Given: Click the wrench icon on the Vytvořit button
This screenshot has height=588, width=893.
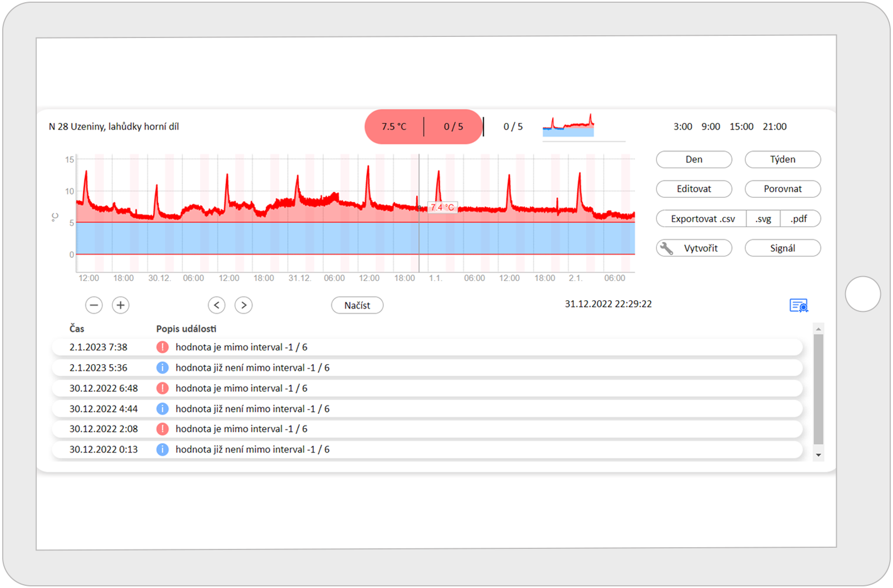Looking at the screenshot, I should [666, 248].
